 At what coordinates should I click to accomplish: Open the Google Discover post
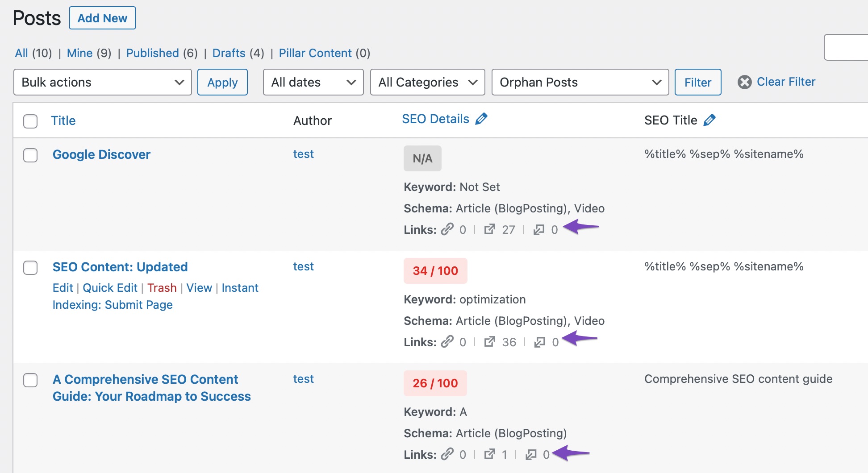[101, 154]
